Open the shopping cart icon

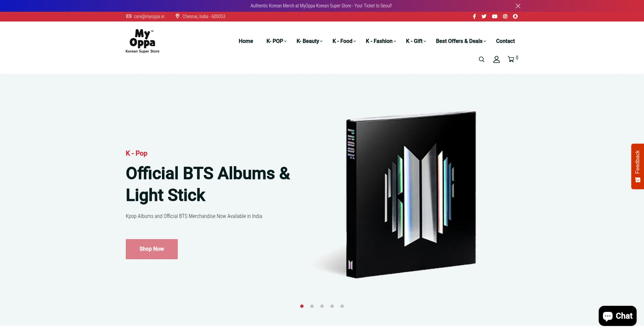click(511, 59)
